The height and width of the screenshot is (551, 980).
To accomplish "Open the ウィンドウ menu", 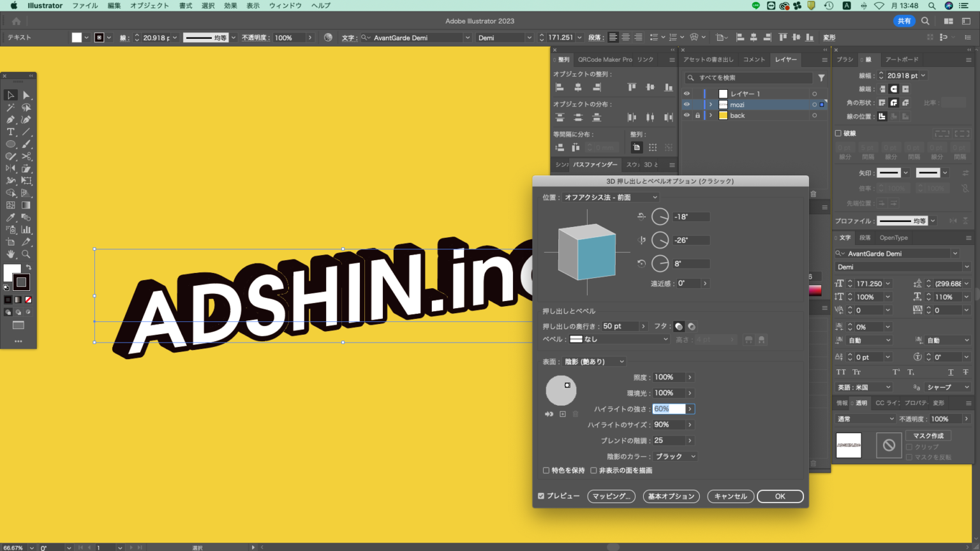I will [x=285, y=6].
